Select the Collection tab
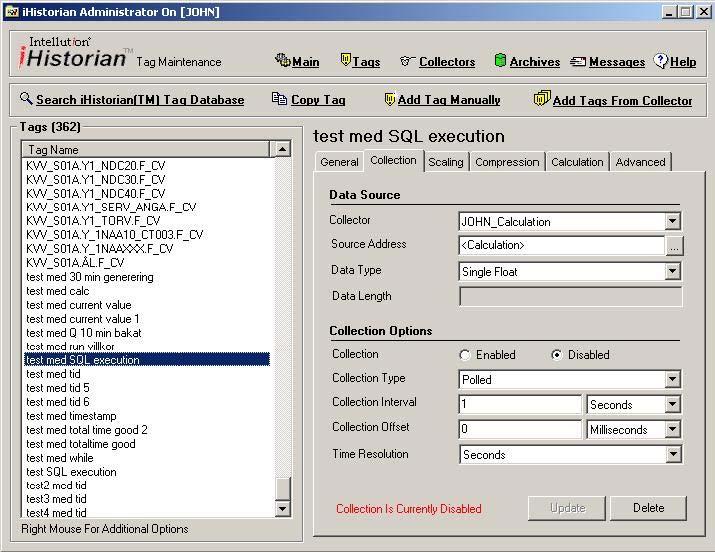 click(393, 160)
